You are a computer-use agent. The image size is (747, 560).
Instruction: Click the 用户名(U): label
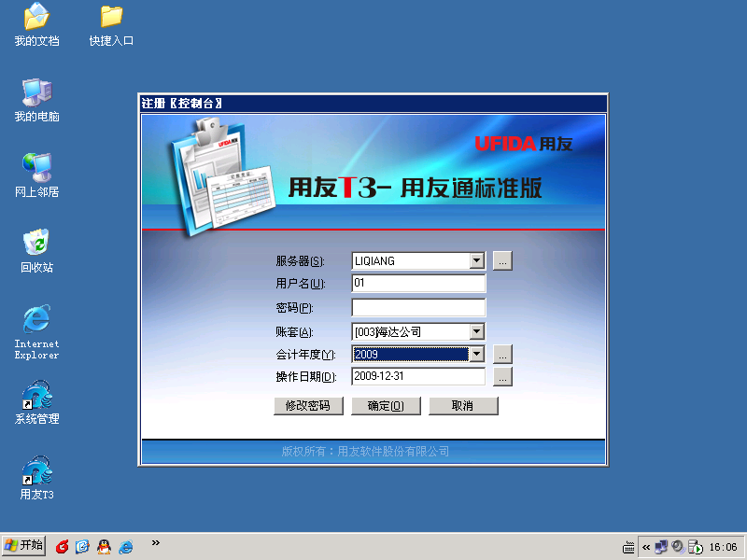pyautogui.click(x=300, y=284)
